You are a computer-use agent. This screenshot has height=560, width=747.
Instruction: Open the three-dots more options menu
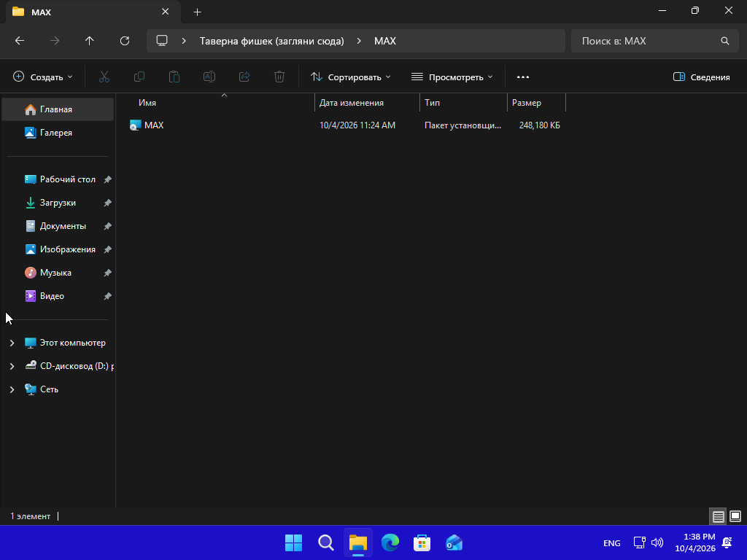click(x=522, y=77)
